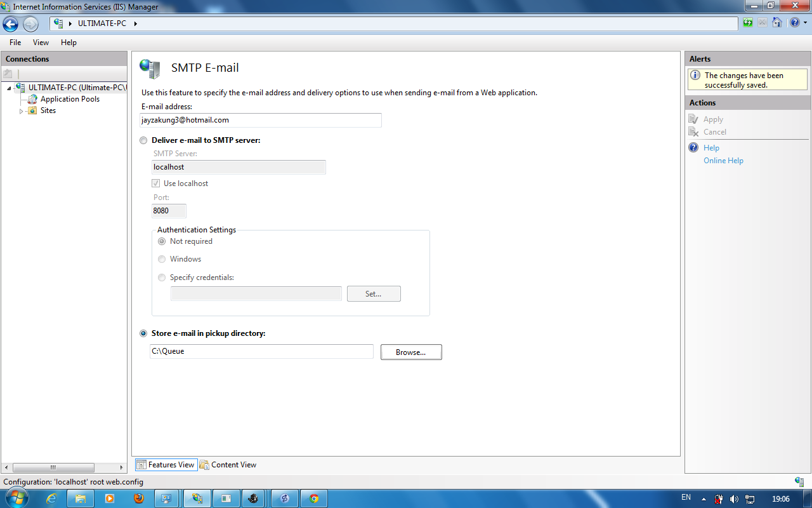Click the volume speaker tray icon

(734, 499)
